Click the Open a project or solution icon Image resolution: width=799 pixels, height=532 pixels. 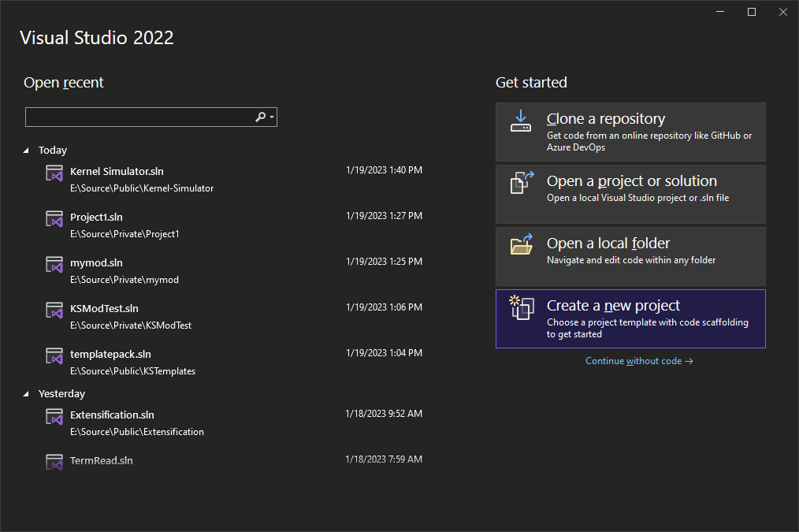pos(521,183)
